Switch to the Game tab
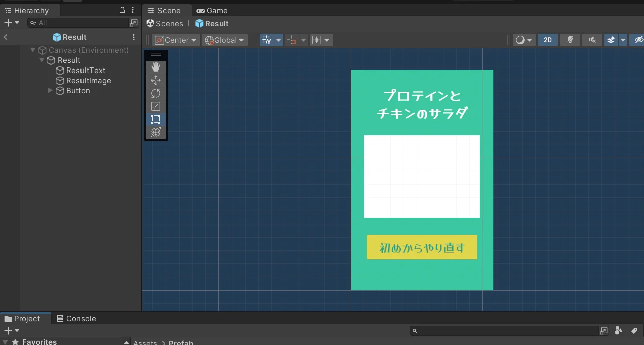Screen dimensions: 644x345 coord(212,10)
